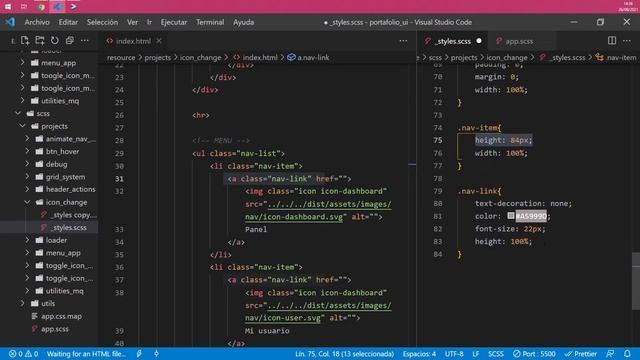This screenshot has height=360, width=640.
Task: Click the New File icon in explorer
Action: 25,40
